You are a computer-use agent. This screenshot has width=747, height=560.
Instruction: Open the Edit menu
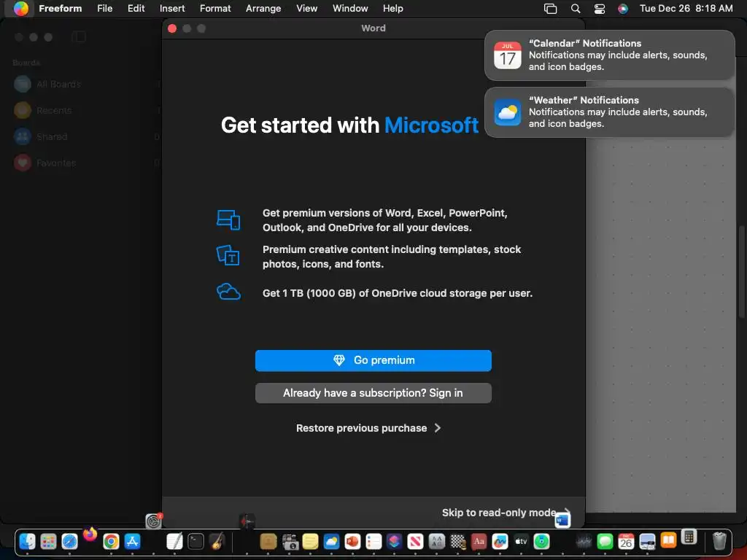pos(136,9)
